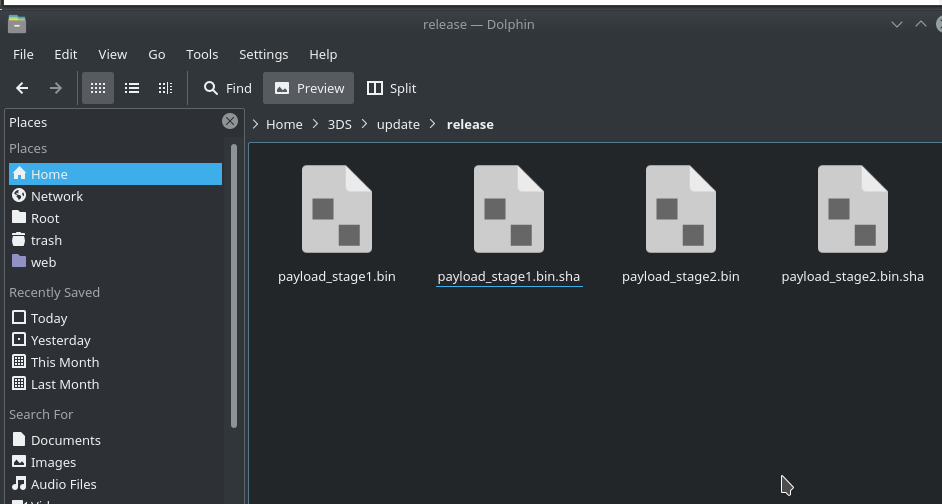Open the Go menu
The height and width of the screenshot is (504, 942).
pos(157,54)
